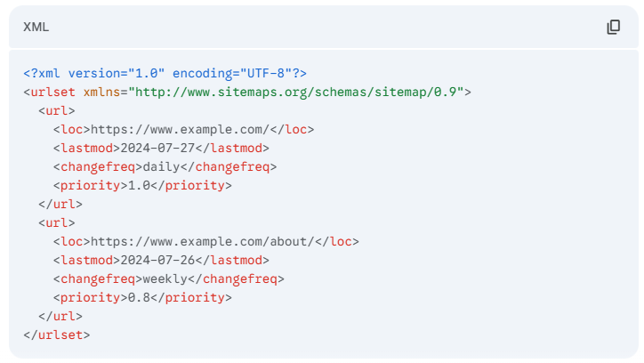Click the sitemaps.org namespace URL
The width and height of the screenshot is (644, 363).
299,92
